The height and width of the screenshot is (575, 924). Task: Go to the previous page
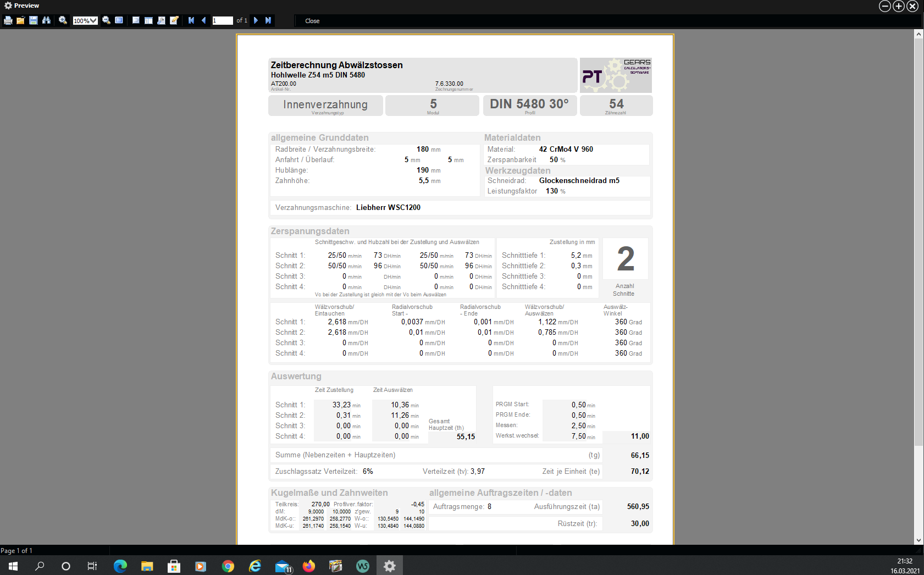pos(203,20)
